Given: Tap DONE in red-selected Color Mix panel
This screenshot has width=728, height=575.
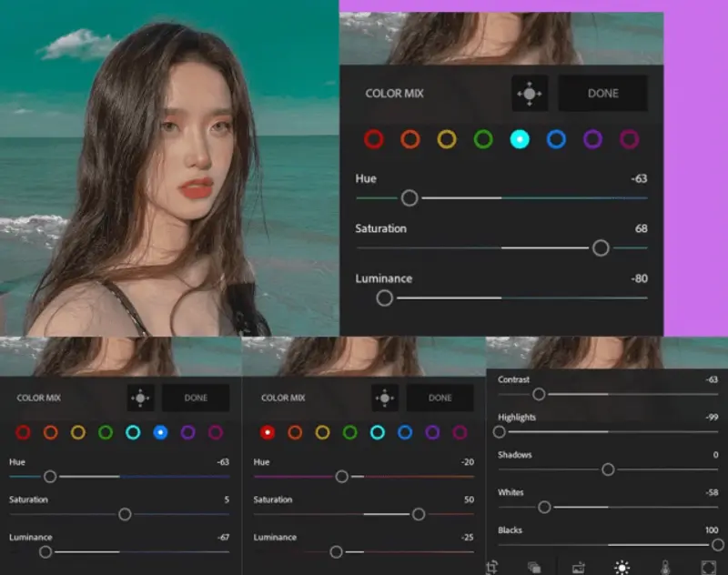Looking at the screenshot, I should point(440,398).
